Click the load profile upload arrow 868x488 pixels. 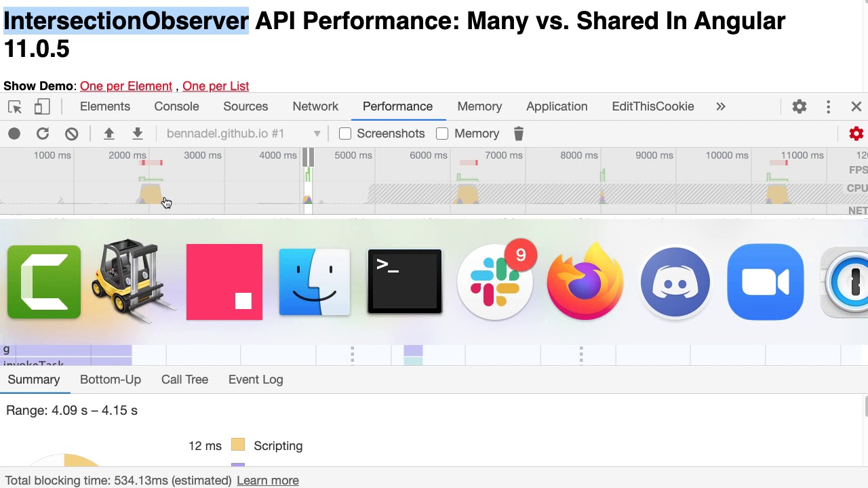108,134
